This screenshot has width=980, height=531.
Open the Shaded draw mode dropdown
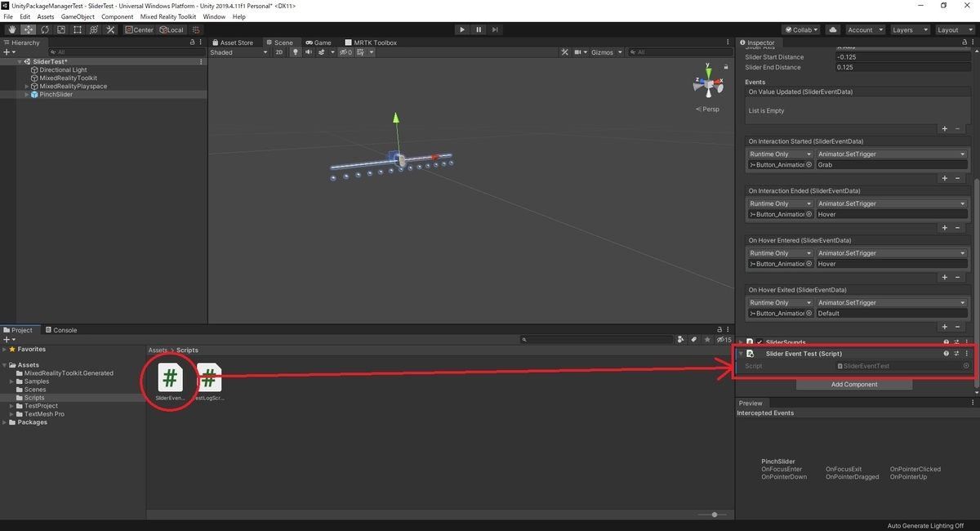(238, 52)
